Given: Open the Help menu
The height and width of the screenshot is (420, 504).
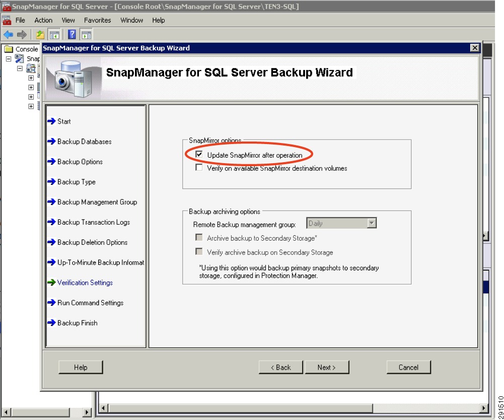Looking at the screenshot, I should [159, 20].
